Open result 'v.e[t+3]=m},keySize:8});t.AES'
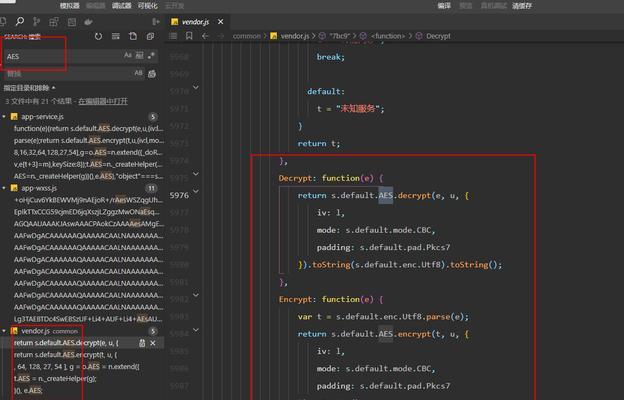Image resolution: width=624 pixels, height=400 pixels. 88,164
